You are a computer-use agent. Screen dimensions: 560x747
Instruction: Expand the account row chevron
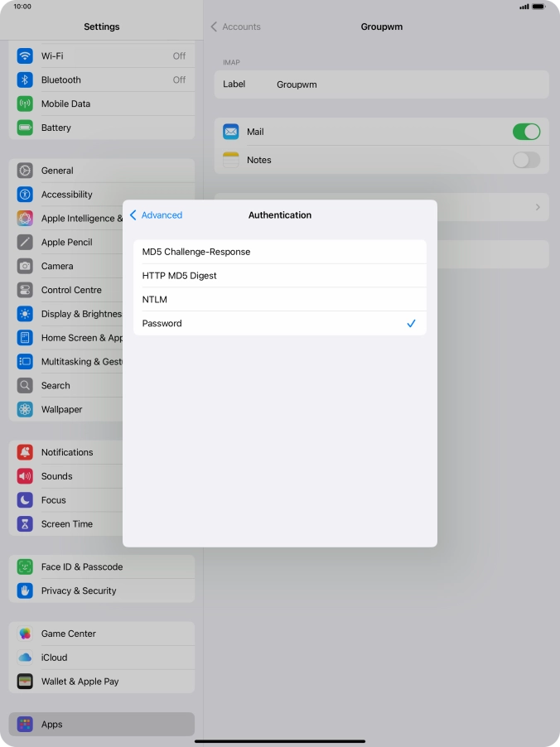point(537,207)
